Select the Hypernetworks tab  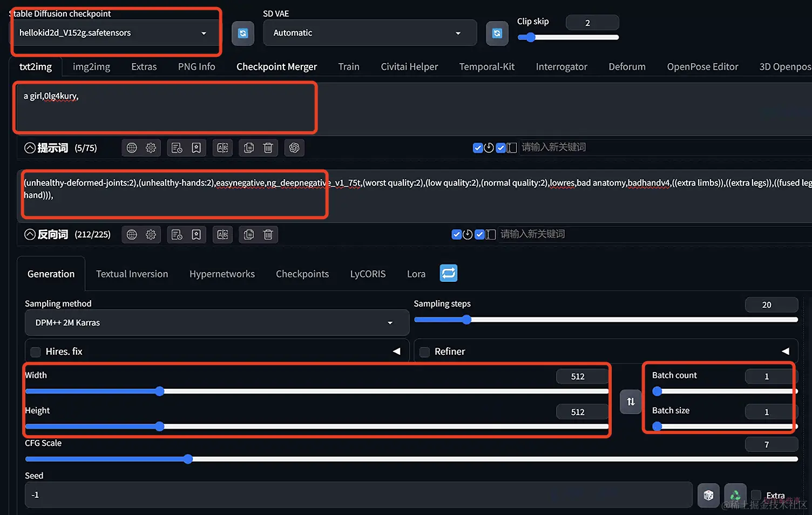(222, 274)
